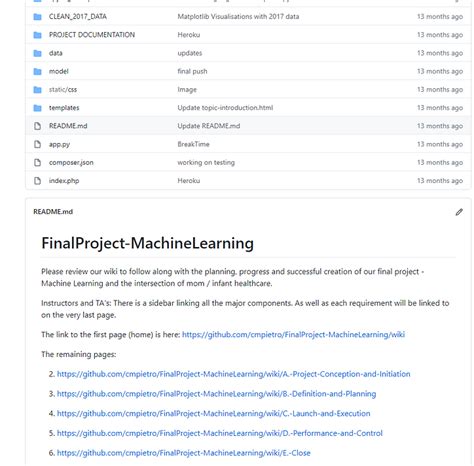The image size is (474, 466).
Task: Open the README.md file entry
Action: (68, 126)
